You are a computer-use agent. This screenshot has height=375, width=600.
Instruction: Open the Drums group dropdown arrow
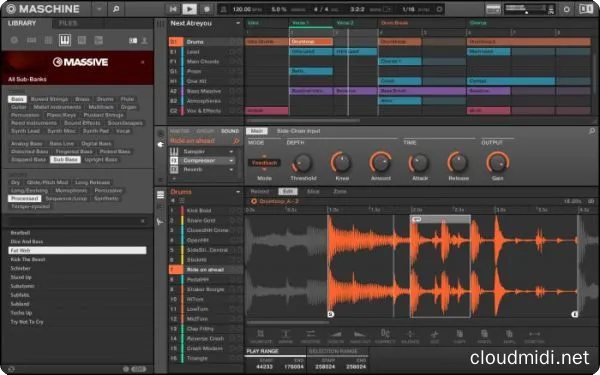238,192
